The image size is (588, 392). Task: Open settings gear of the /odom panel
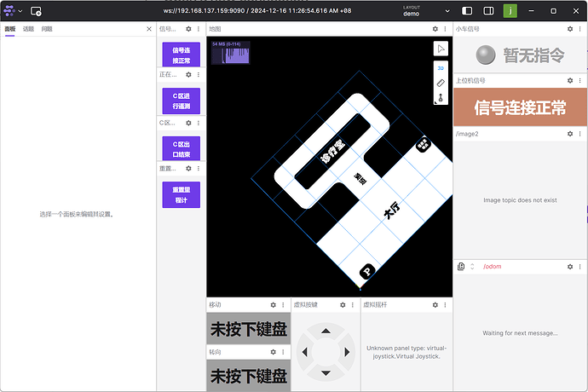pyautogui.click(x=568, y=267)
